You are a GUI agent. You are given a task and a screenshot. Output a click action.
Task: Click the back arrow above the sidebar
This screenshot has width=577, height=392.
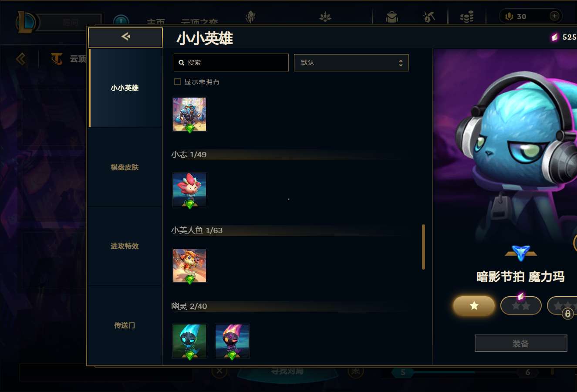click(125, 37)
